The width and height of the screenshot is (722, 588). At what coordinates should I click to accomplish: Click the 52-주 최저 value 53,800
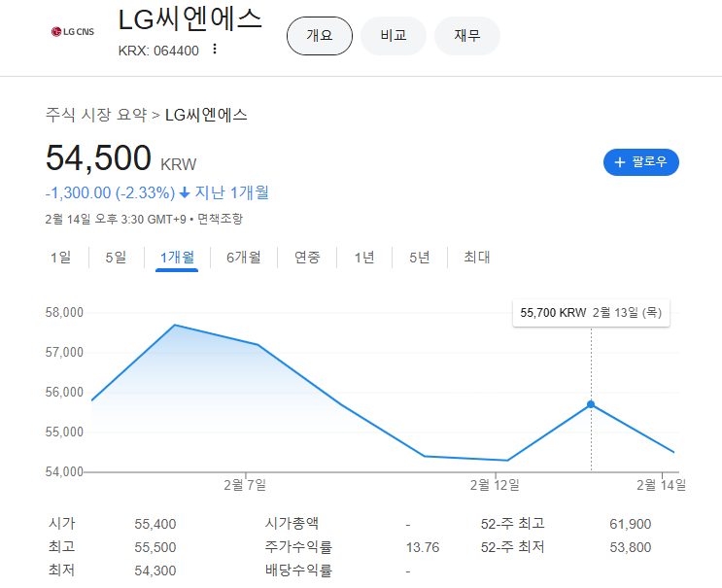pyautogui.click(x=631, y=547)
